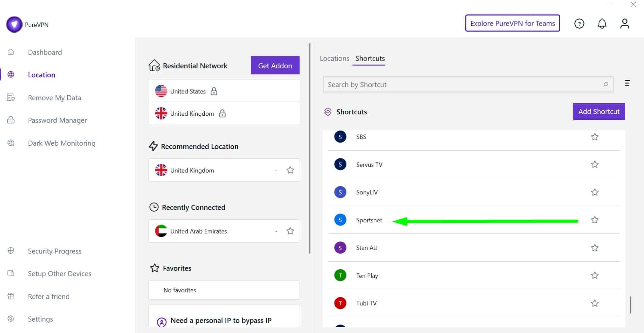This screenshot has width=644, height=333.
Task: Click the Dashboard sidebar icon
Action: pyautogui.click(x=11, y=52)
